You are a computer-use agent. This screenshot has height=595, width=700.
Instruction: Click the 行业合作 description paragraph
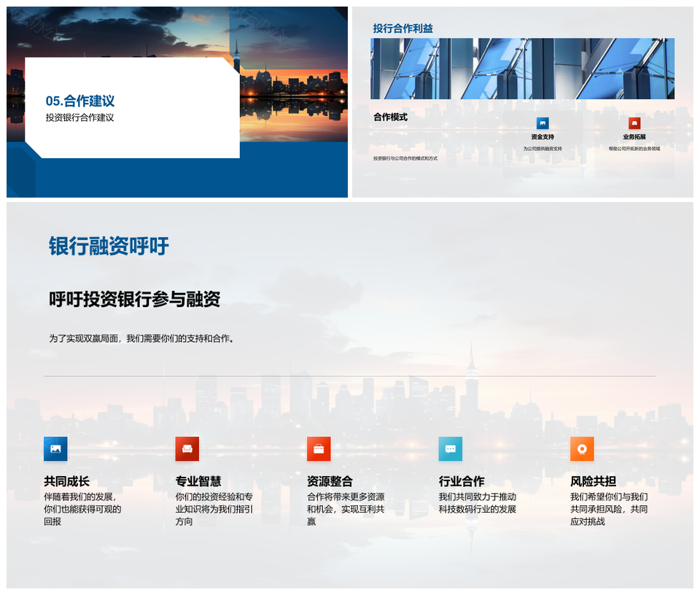point(478,503)
